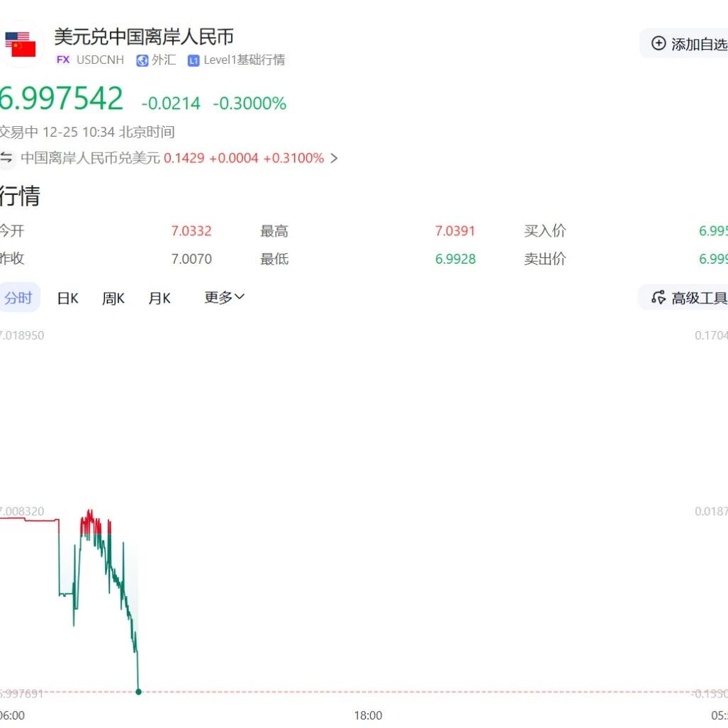Screen dimensions: 728x728
Task: Open the 高级工具 advanced tools button
Action: (683, 297)
